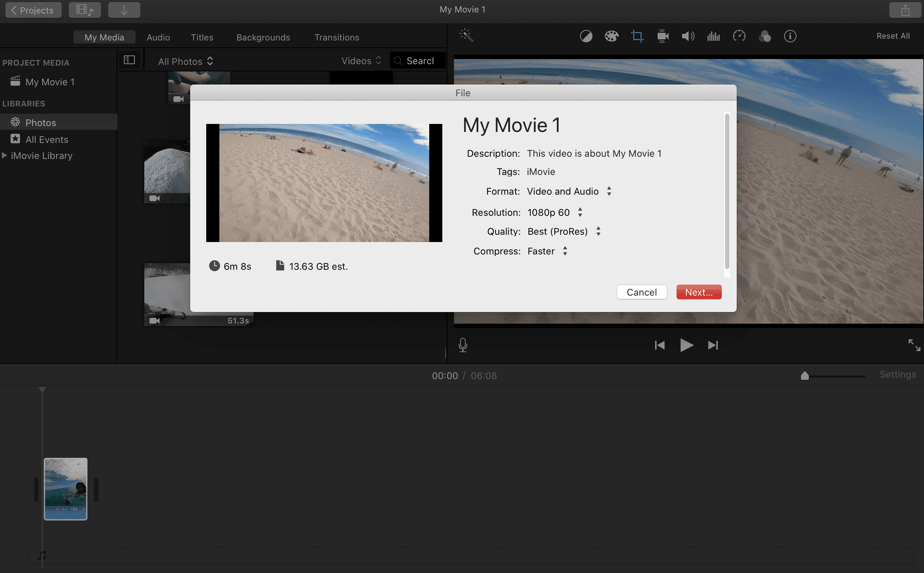The height and width of the screenshot is (573, 924).
Task: Click the red Next... button
Action: point(699,292)
